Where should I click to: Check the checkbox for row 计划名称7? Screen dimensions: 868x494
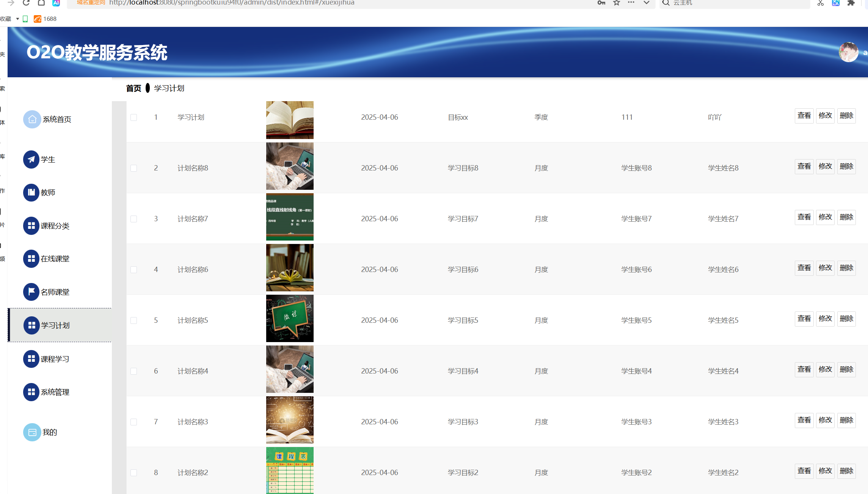(134, 219)
